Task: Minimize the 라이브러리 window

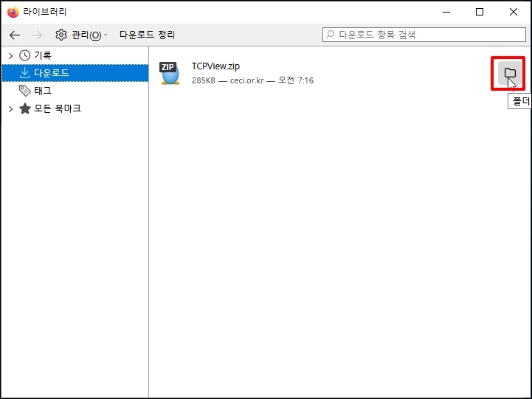Action: coord(446,13)
